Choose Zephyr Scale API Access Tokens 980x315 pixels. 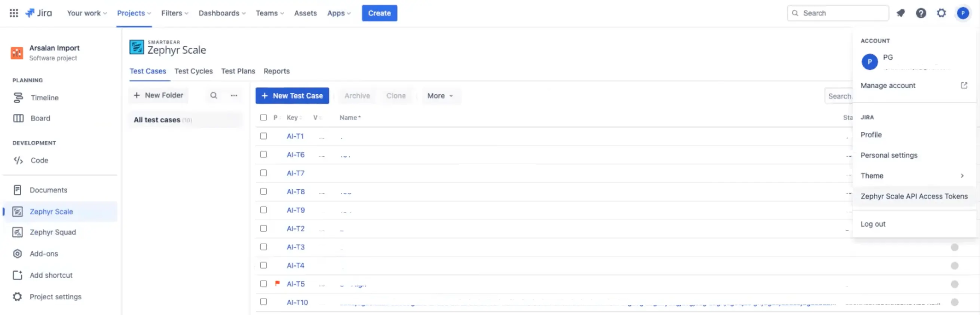(x=914, y=196)
